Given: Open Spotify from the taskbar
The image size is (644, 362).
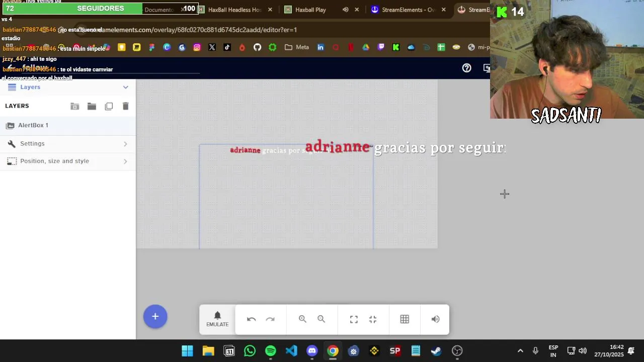Looking at the screenshot, I should (x=271, y=351).
